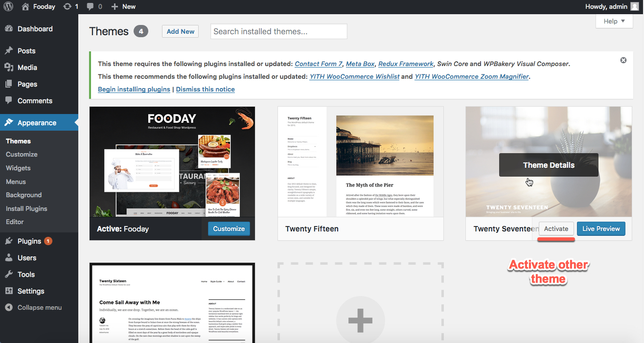The height and width of the screenshot is (343, 644).
Task: Activate the Twenty Seventeen theme
Action: [556, 229]
